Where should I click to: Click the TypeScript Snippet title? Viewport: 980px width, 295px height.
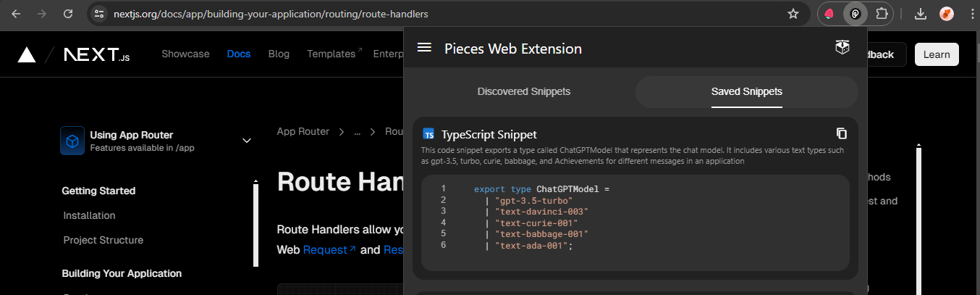click(x=489, y=134)
